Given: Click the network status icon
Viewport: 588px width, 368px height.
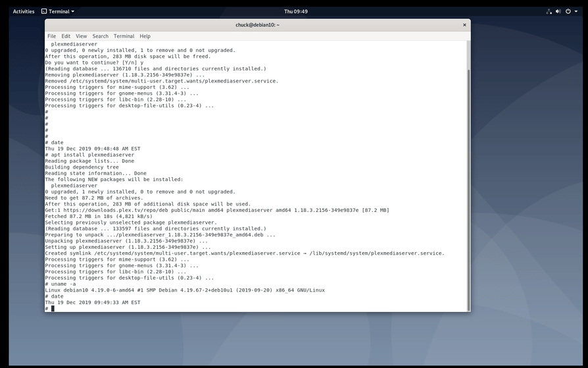Looking at the screenshot, I should 549,11.
